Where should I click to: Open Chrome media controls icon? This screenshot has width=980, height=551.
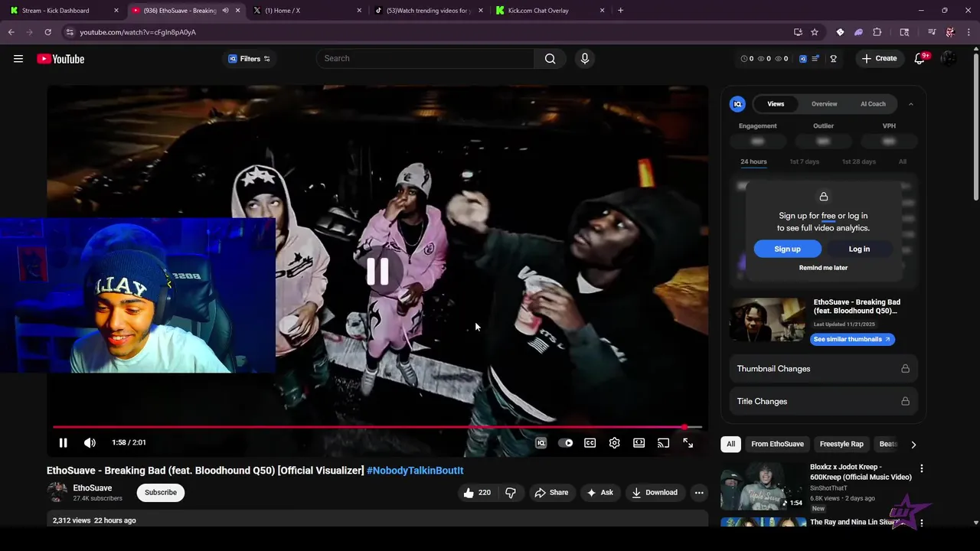point(932,32)
